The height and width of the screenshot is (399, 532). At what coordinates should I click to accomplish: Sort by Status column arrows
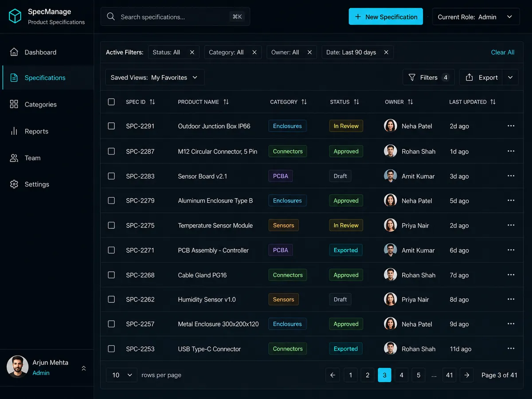tap(356, 102)
